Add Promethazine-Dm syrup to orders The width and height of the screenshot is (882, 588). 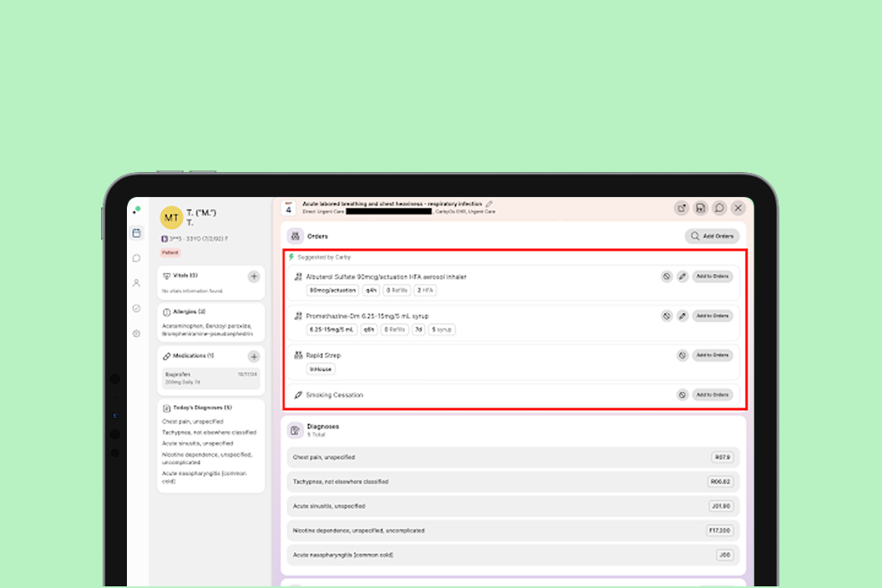pyautogui.click(x=712, y=316)
